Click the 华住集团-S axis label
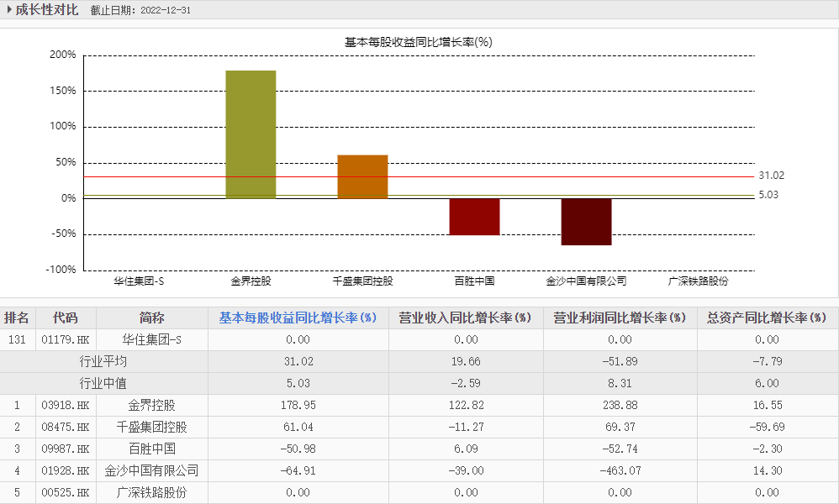This screenshot has width=839, height=504. tap(139, 281)
